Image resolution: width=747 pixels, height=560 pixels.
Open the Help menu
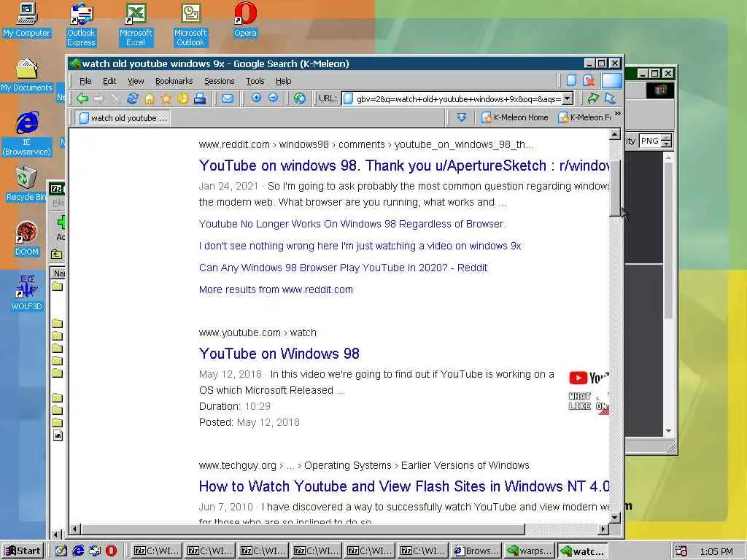coord(284,81)
